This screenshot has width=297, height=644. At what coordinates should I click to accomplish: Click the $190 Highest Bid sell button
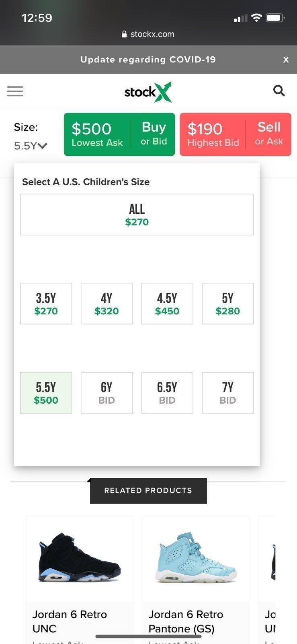tap(236, 134)
